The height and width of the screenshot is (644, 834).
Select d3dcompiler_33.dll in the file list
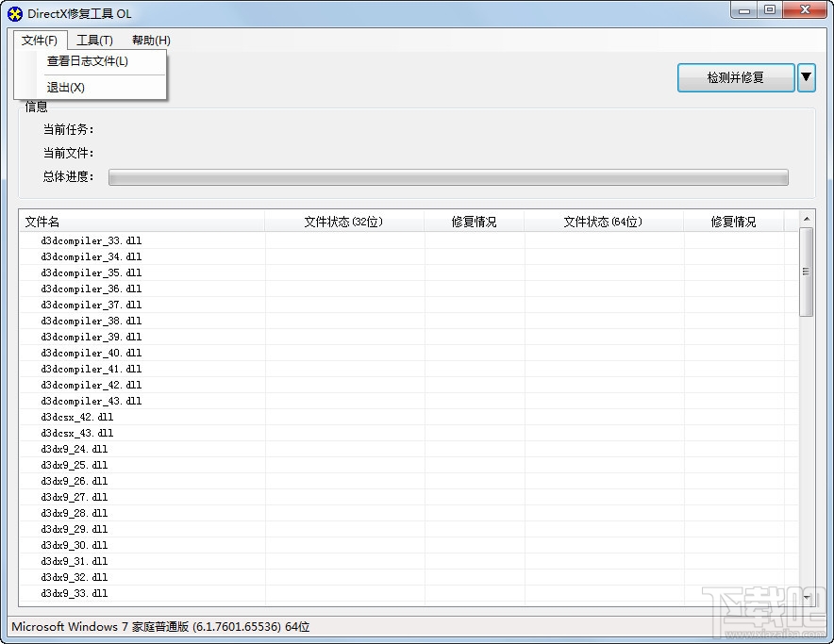(91, 240)
